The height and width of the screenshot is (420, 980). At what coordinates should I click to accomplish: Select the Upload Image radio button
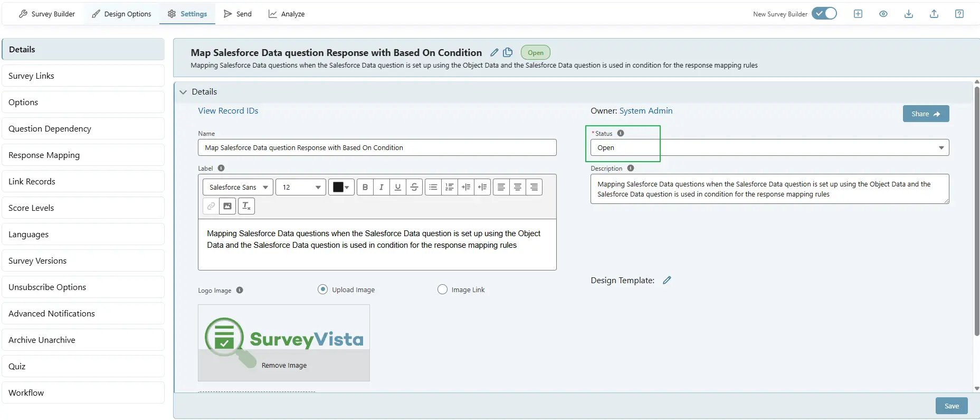pos(322,290)
